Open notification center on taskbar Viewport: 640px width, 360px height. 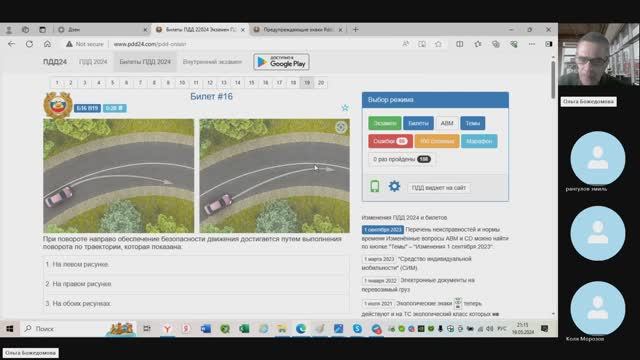(544, 329)
